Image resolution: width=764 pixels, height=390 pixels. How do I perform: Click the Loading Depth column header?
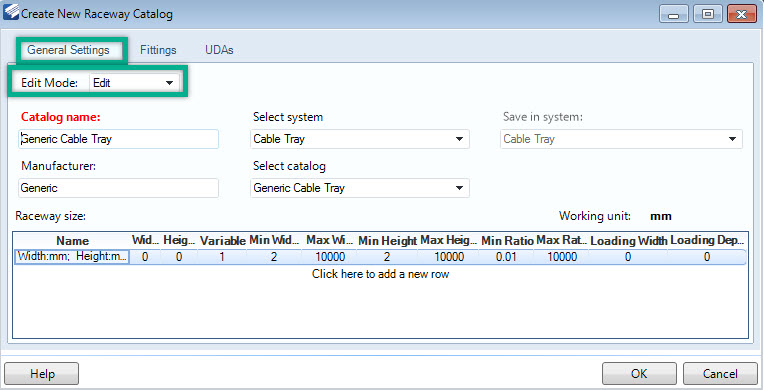coord(707,241)
